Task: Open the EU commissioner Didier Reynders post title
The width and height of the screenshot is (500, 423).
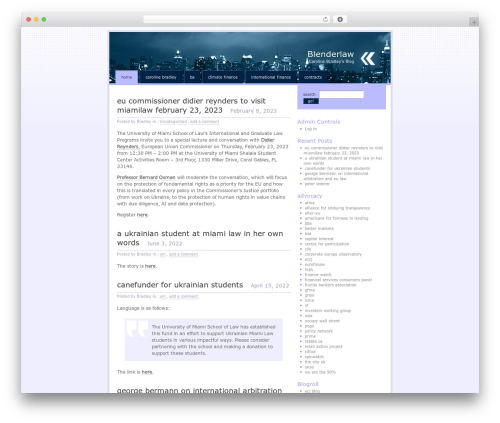Action: point(191,105)
